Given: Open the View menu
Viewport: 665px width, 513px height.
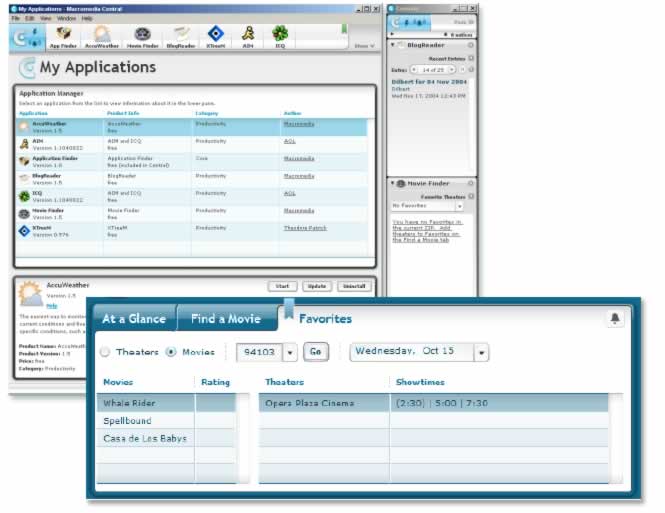Looking at the screenshot, I should (x=45, y=19).
